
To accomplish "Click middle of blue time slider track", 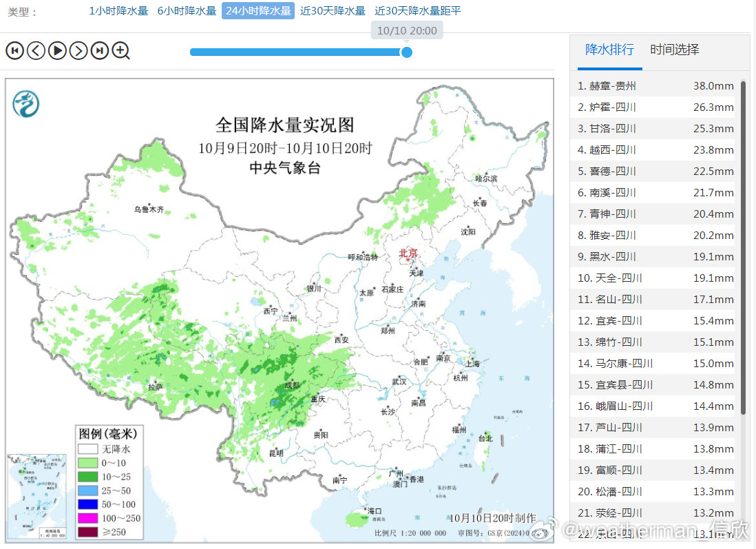I will click(x=297, y=52).
